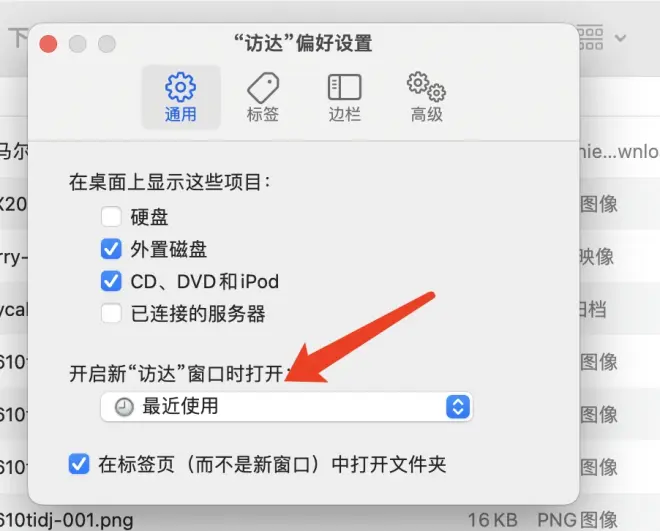Viewport: 660px width, 531px height.
Task: Switch to the 边栏 sidebar icon tab
Action: (344, 97)
